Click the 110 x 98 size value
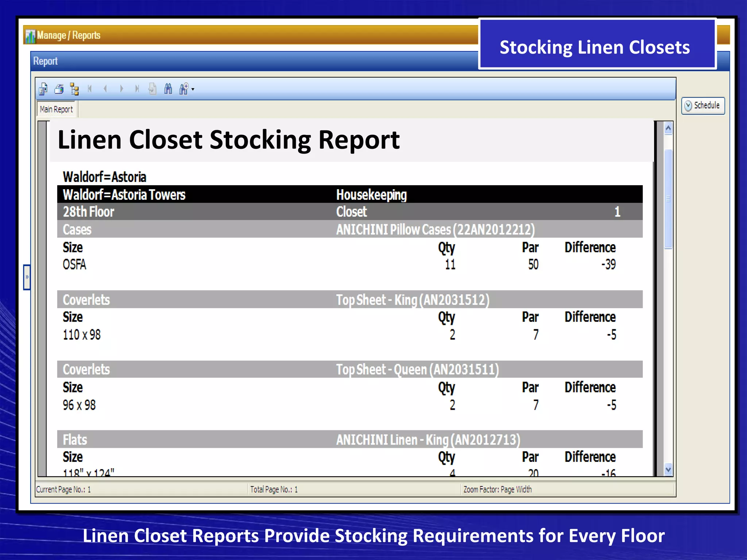 coord(82,335)
